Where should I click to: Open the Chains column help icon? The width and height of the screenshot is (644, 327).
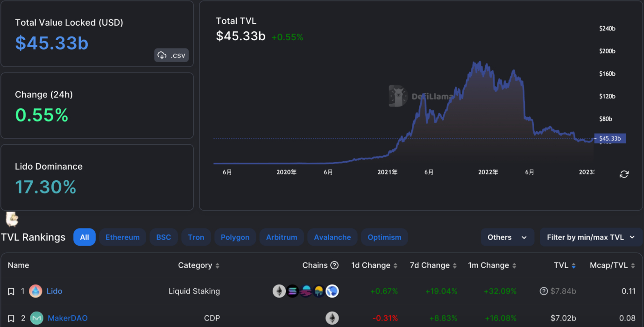coord(334,265)
